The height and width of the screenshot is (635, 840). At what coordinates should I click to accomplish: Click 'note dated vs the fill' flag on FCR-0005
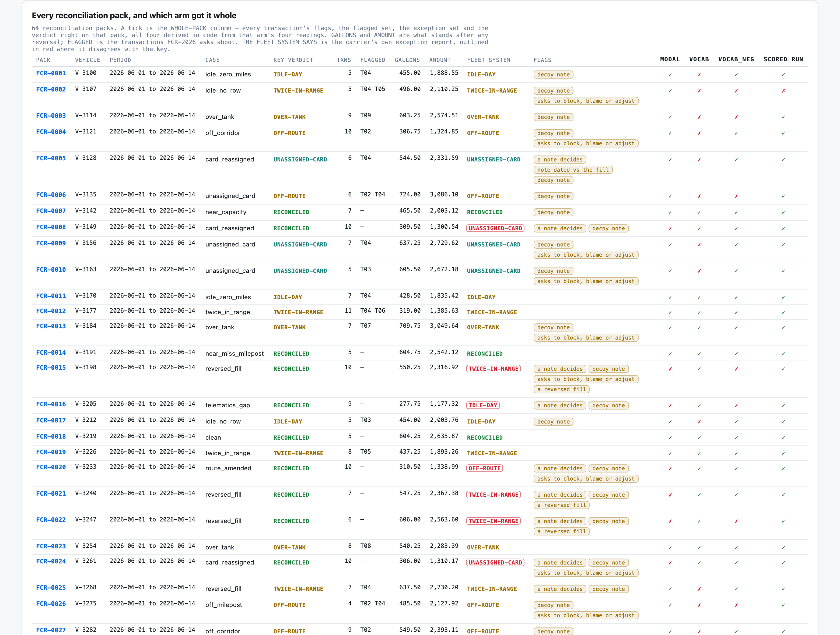tap(573, 170)
